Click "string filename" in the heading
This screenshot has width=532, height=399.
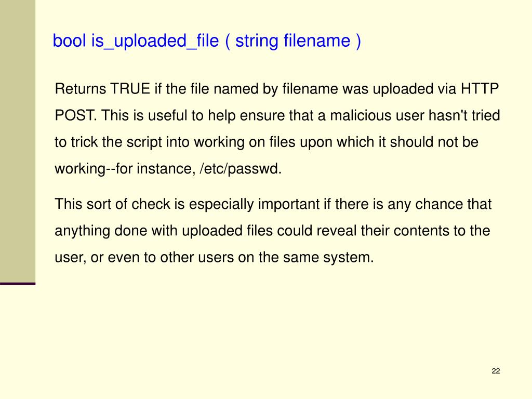click(293, 42)
